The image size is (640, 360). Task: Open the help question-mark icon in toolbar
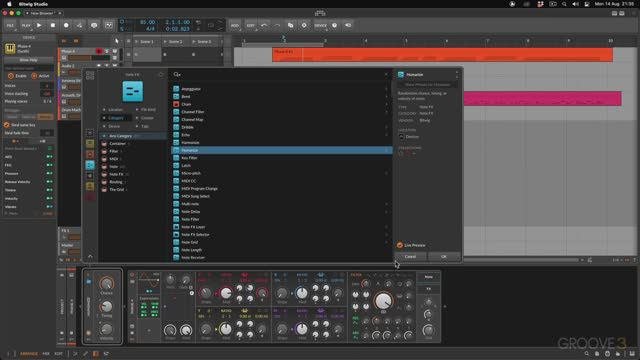(335, 25)
